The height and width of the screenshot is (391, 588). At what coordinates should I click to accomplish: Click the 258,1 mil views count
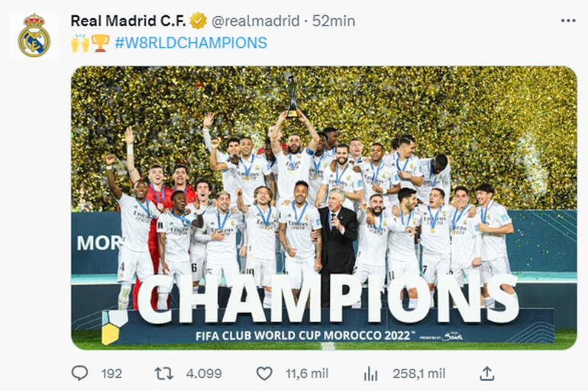pyautogui.click(x=419, y=373)
